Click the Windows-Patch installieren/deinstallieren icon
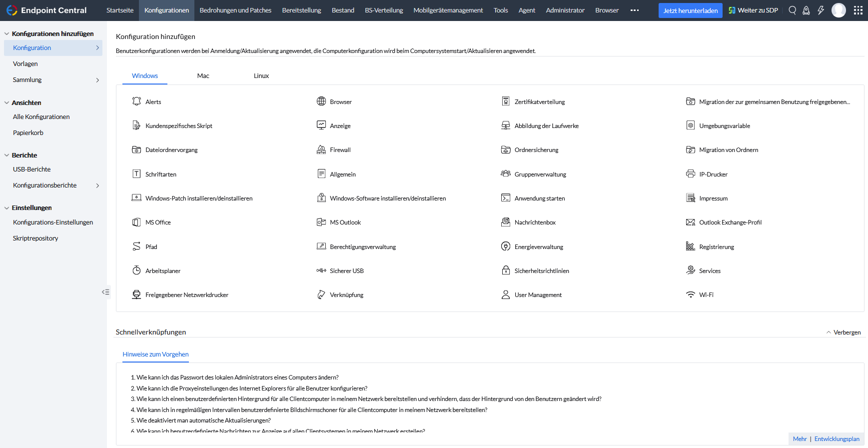 [x=136, y=198]
